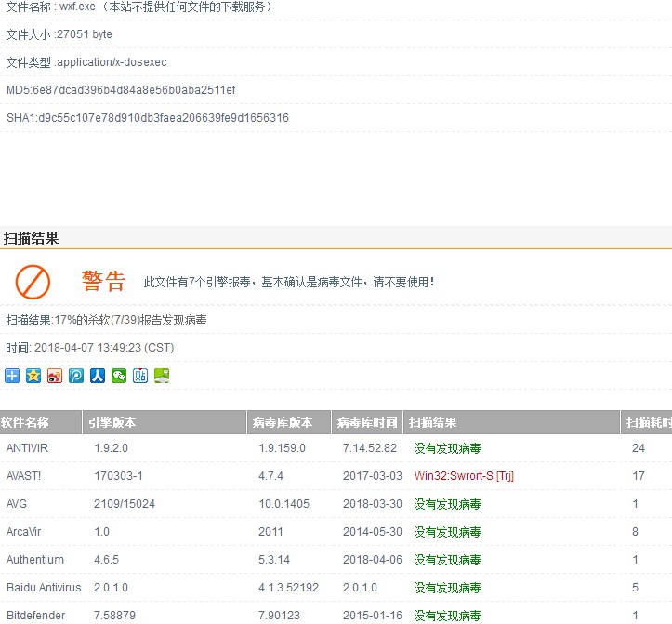Click AVG engine version 2109/15024
Image resolution: width=672 pixels, height=624 pixels.
[125, 504]
